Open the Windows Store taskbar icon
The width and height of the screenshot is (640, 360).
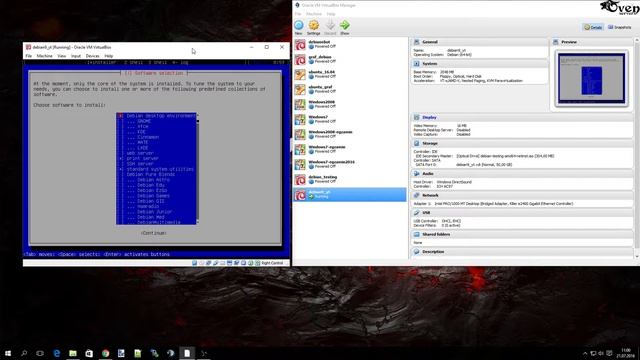click(x=89, y=353)
